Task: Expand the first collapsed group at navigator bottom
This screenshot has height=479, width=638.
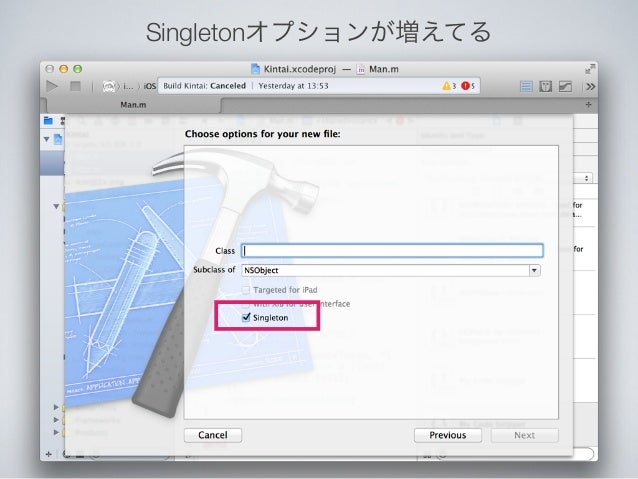Action: [x=56, y=407]
